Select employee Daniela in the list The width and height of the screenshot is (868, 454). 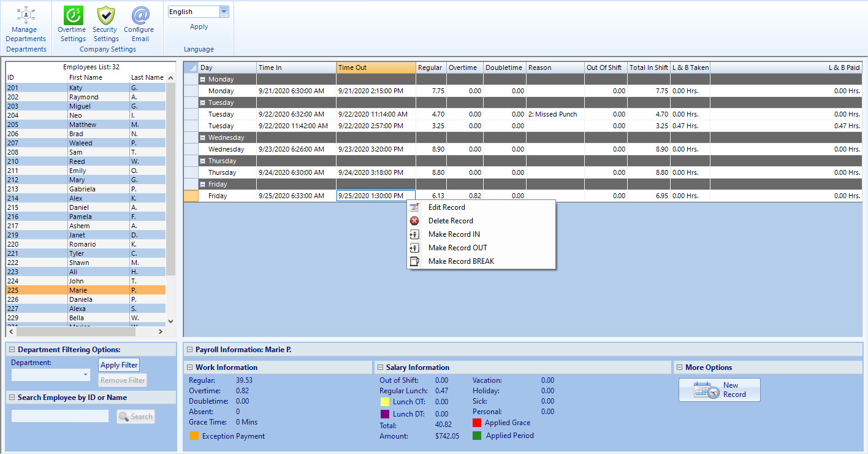click(x=81, y=299)
